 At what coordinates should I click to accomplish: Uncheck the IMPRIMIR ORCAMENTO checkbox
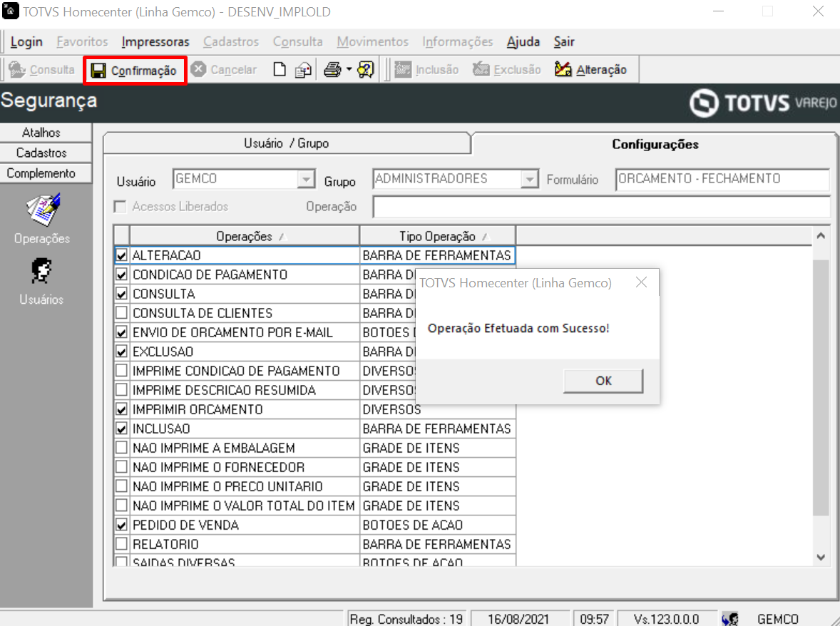(122, 410)
